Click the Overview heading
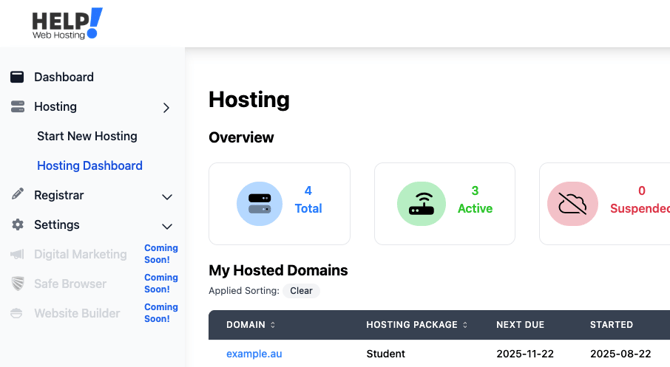The width and height of the screenshot is (670, 367). click(x=241, y=138)
